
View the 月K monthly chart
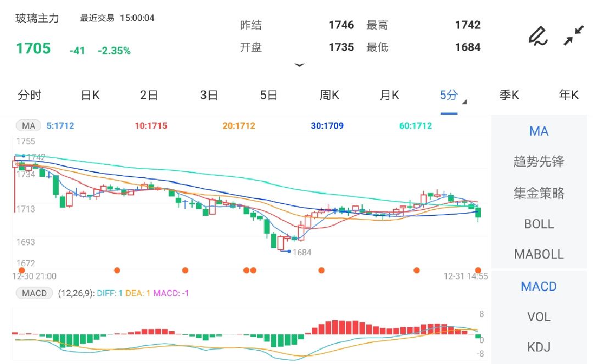tap(388, 95)
